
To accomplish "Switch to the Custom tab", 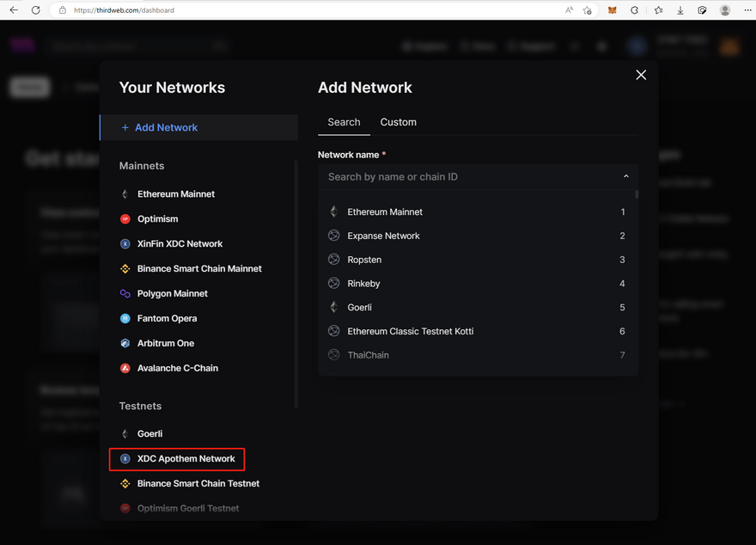I will 399,122.
